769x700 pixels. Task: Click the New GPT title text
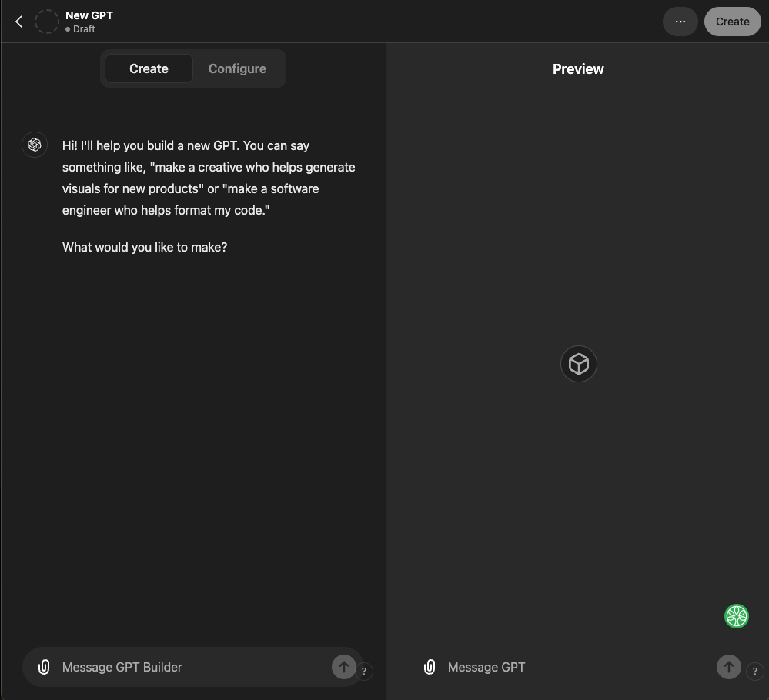point(89,15)
